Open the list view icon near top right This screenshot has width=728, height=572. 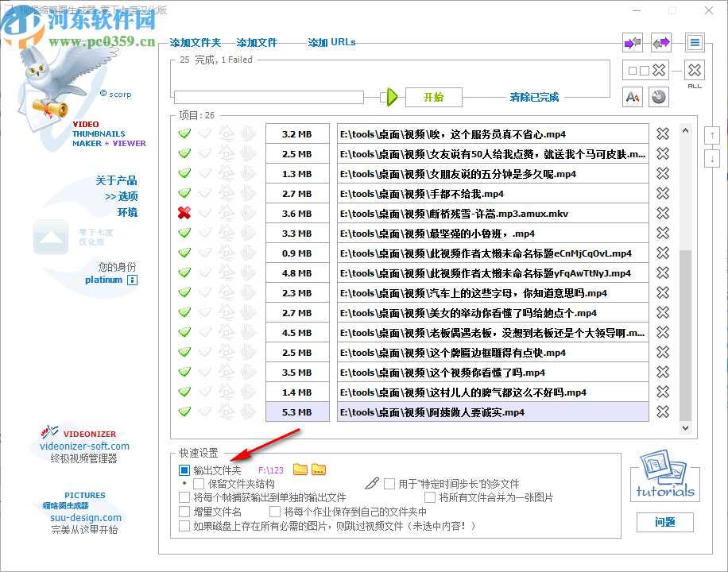[695, 42]
